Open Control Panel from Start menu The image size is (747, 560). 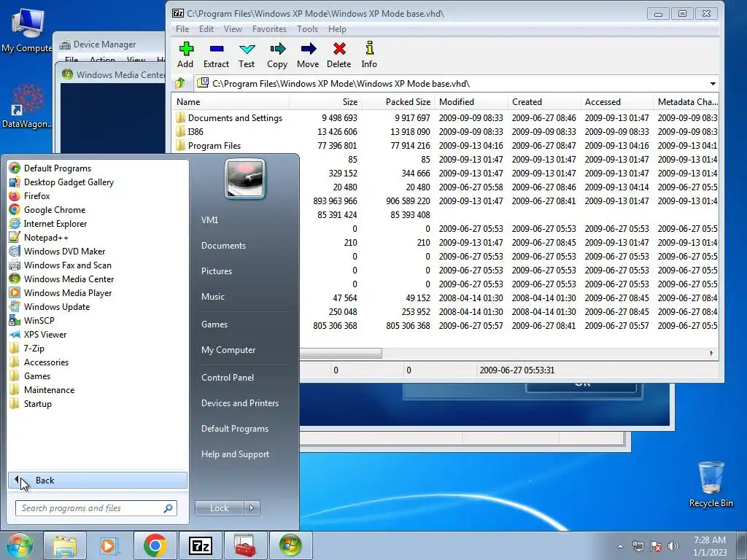pos(228,378)
